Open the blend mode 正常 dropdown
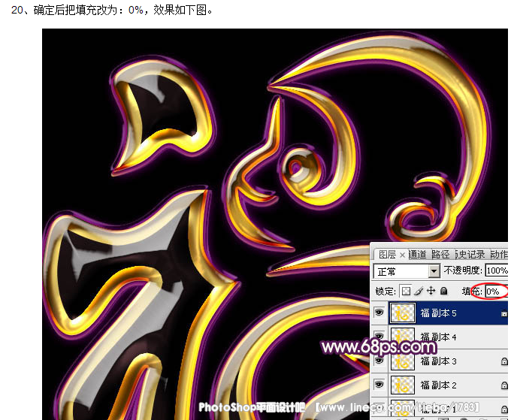The width and height of the screenshot is (517, 420). point(434,271)
